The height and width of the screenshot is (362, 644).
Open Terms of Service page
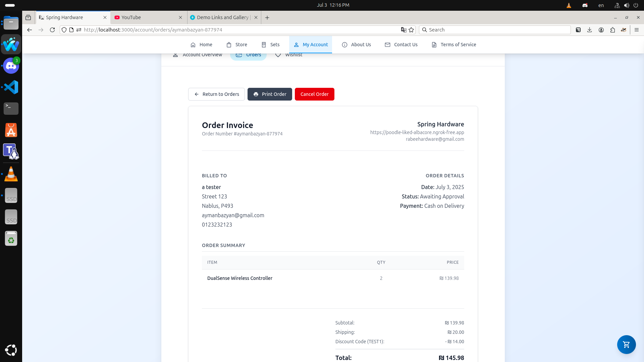(x=454, y=45)
